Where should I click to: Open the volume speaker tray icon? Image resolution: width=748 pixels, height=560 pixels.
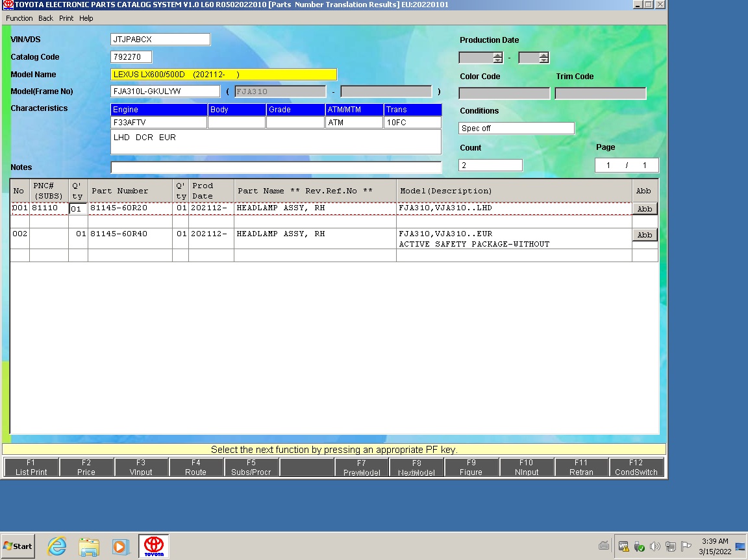[655, 546]
